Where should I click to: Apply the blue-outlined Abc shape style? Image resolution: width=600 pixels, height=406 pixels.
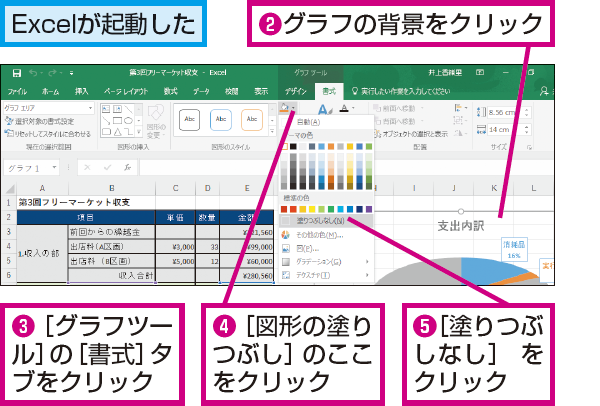[x=221, y=120]
